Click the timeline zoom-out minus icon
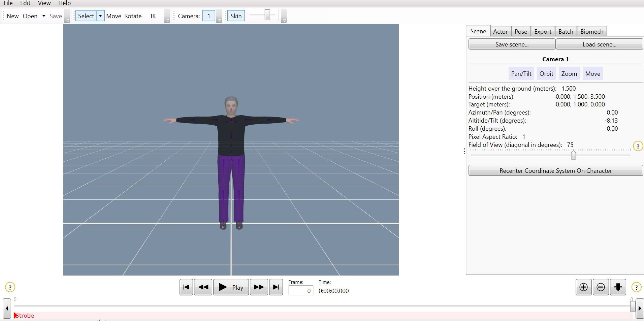The image size is (644, 321). pos(601,287)
